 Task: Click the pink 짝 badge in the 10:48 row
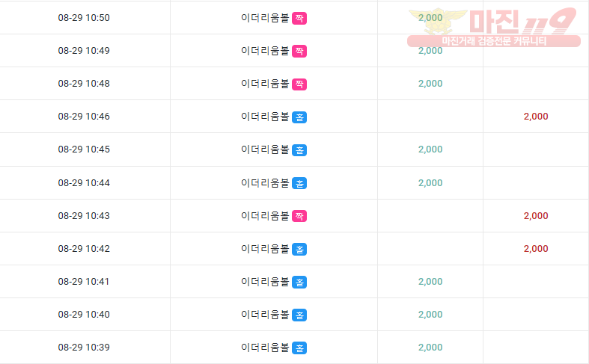(x=299, y=84)
